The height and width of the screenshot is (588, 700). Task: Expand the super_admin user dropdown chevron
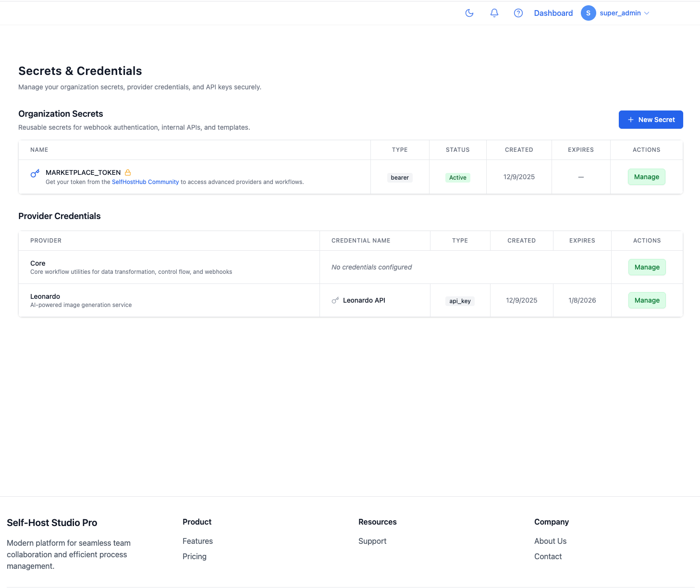(647, 13)
